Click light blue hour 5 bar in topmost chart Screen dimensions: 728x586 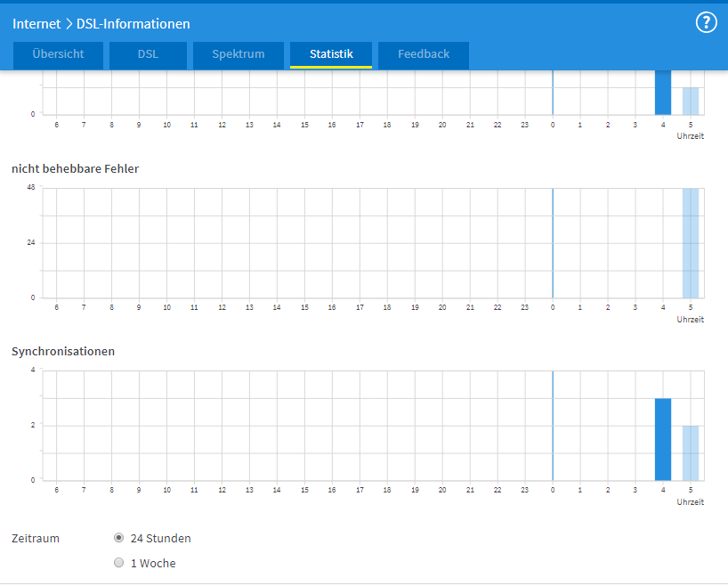click(691, 101)
